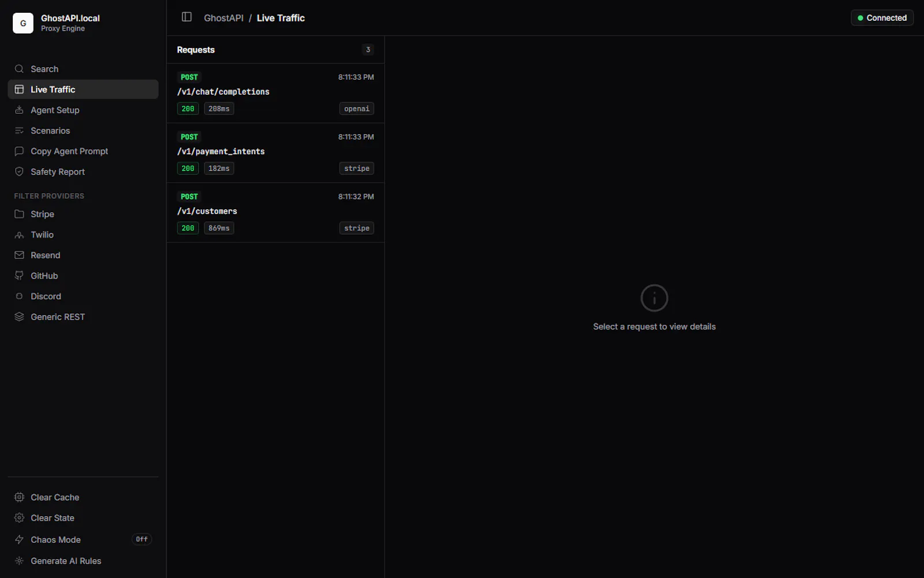Image resolution: width=924 pixels, height=578 pixels.
Task: Click the Clear Cache chip icon
Action: [19, 497]
